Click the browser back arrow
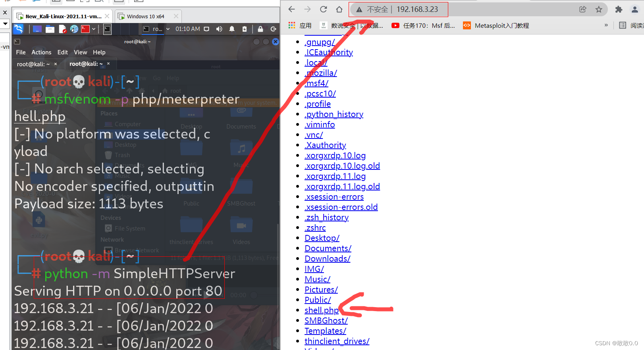The width and height of the screenshot is (644, 350). 291,9
